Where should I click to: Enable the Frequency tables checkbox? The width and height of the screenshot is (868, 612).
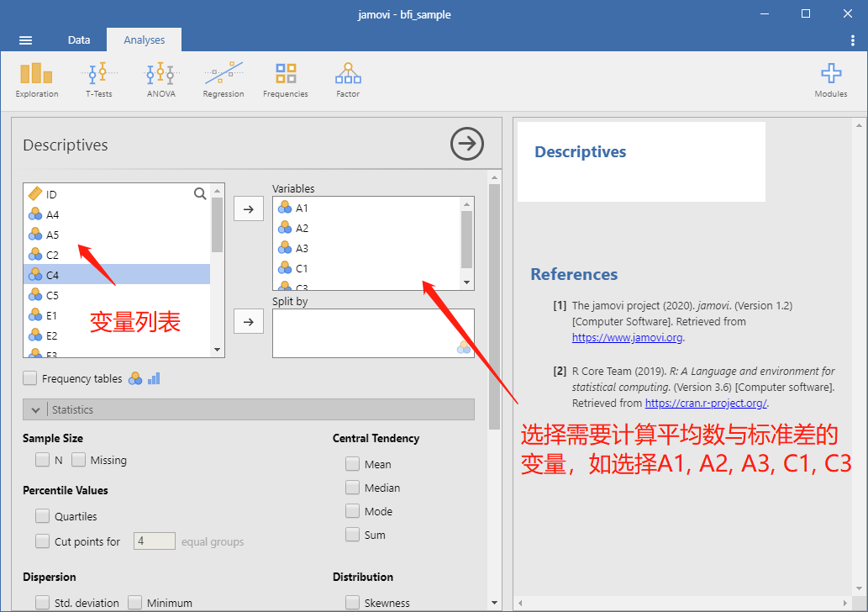30,378
